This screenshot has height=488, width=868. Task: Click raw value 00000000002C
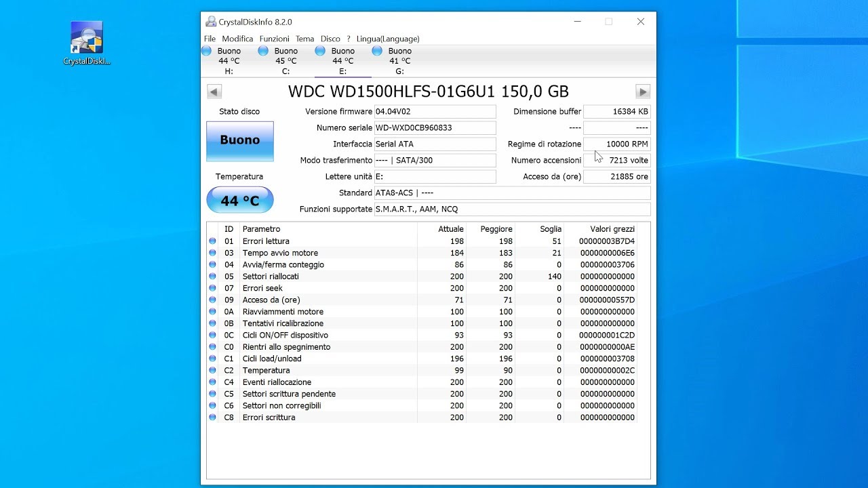[x=607, y=370]
